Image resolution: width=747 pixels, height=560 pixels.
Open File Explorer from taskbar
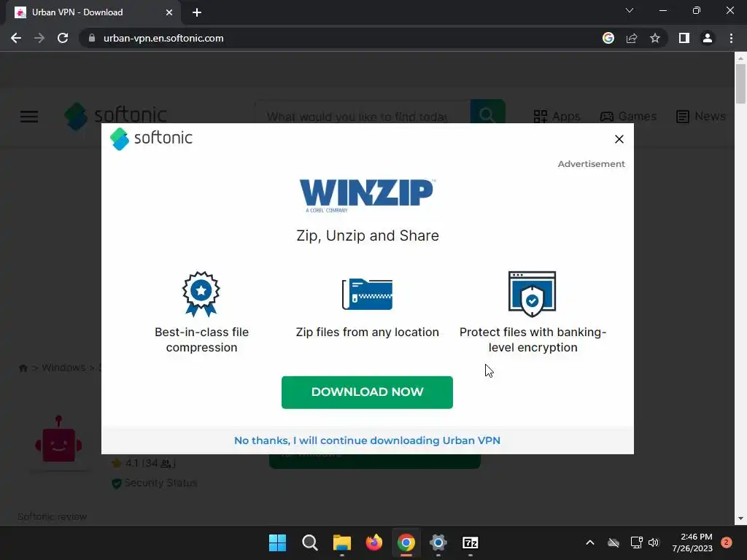(x=341, y=542)
